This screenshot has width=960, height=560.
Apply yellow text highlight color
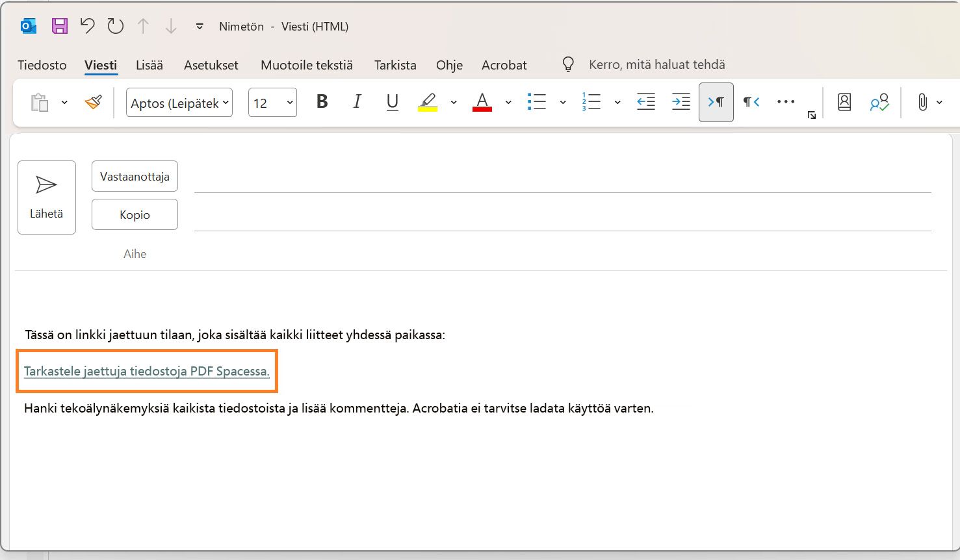[x=428, y=102]
